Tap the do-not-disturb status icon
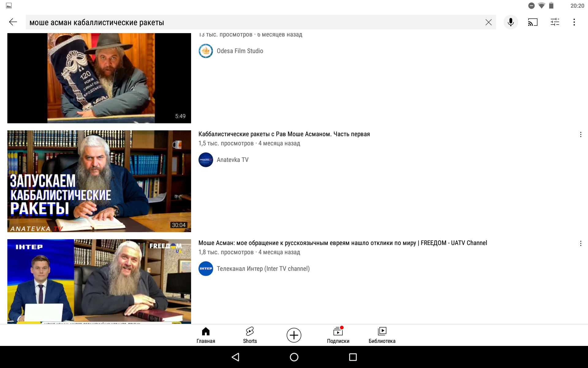This screenshot has width=588, height=368. [532, 6]
